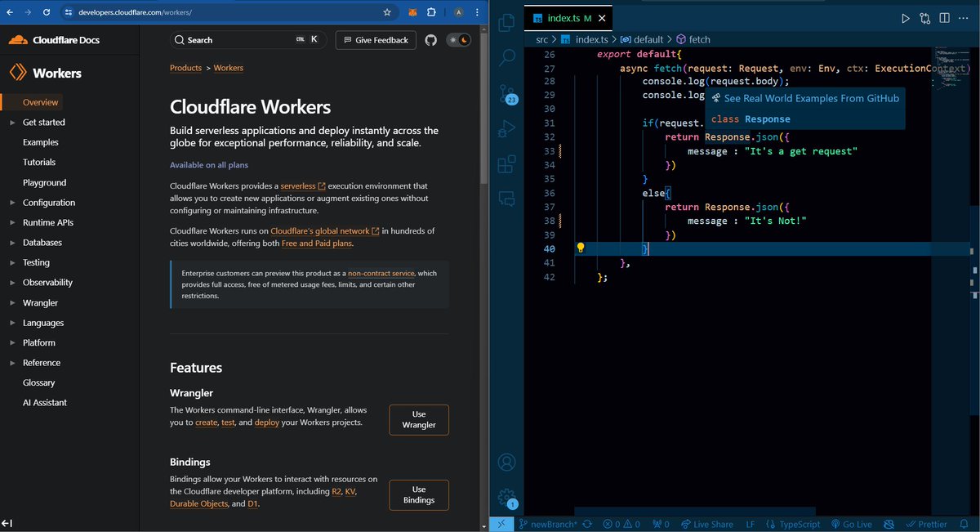
Task: Open Cloudflare's global network link
Action: coord(324,231)
